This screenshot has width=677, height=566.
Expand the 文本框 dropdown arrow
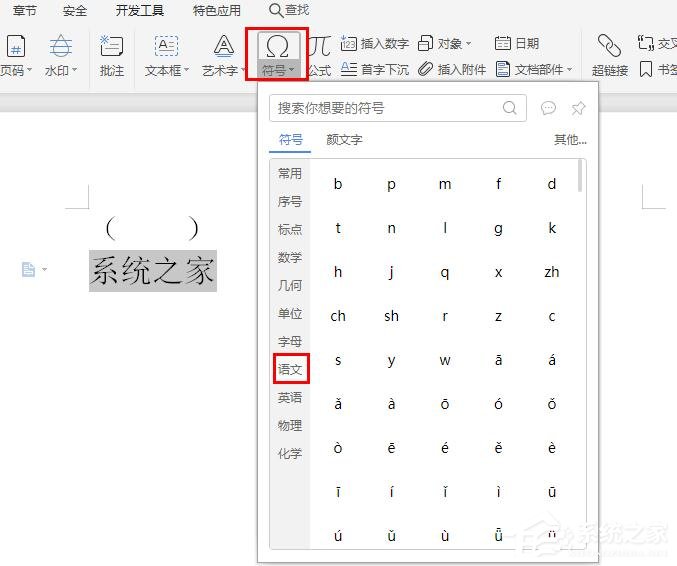pyautogui.click(x=187, y=70)
